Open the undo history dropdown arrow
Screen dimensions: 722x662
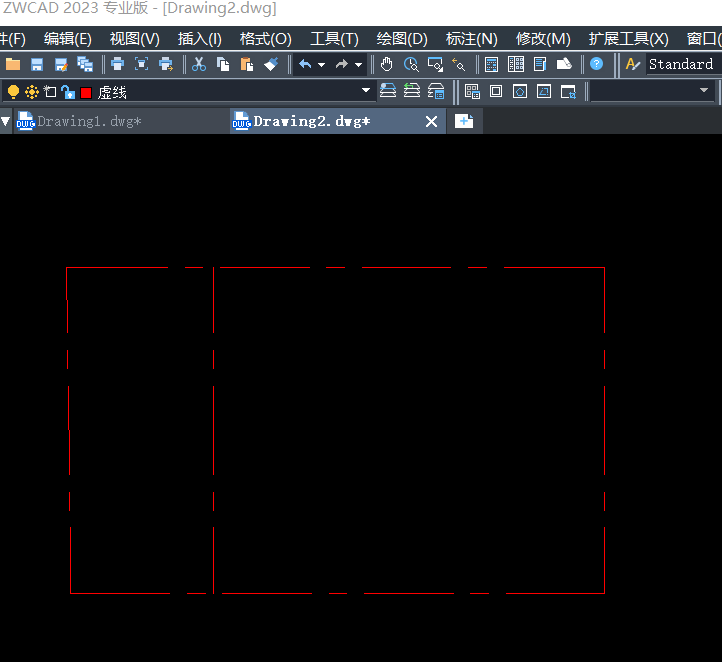[x=321, y=65]
